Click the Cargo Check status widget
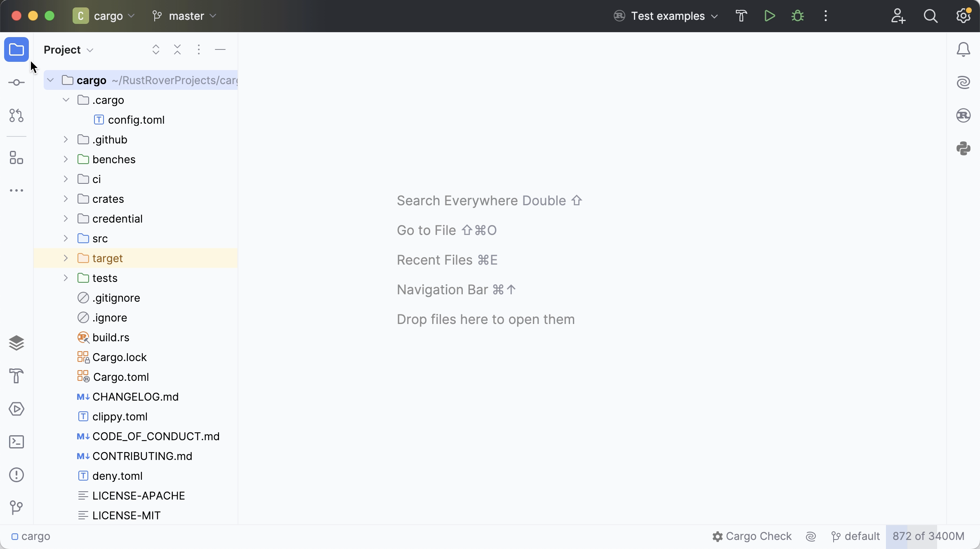This screenshot has height=549, width=980. [752, 536]
